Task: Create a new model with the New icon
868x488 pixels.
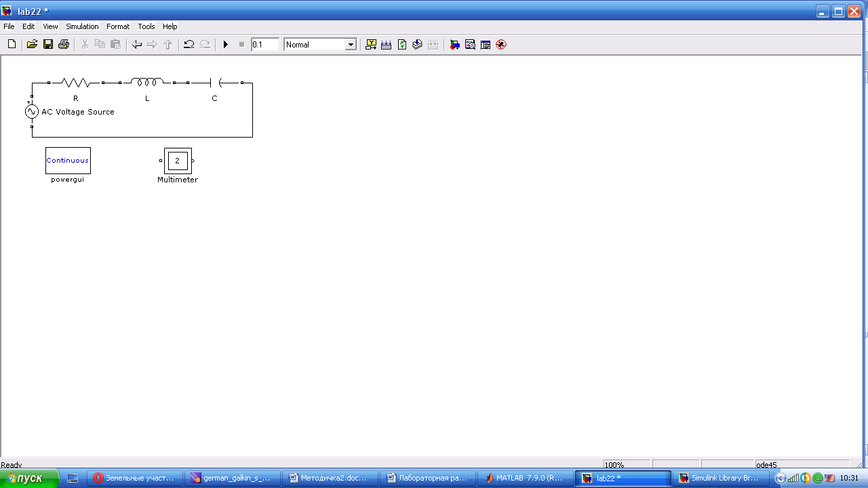Action: click(12, 45)
